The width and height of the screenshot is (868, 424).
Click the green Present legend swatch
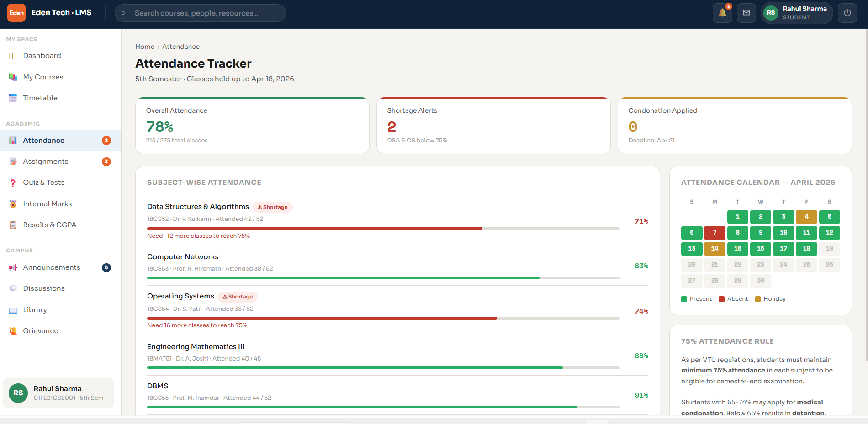point(684,299)
